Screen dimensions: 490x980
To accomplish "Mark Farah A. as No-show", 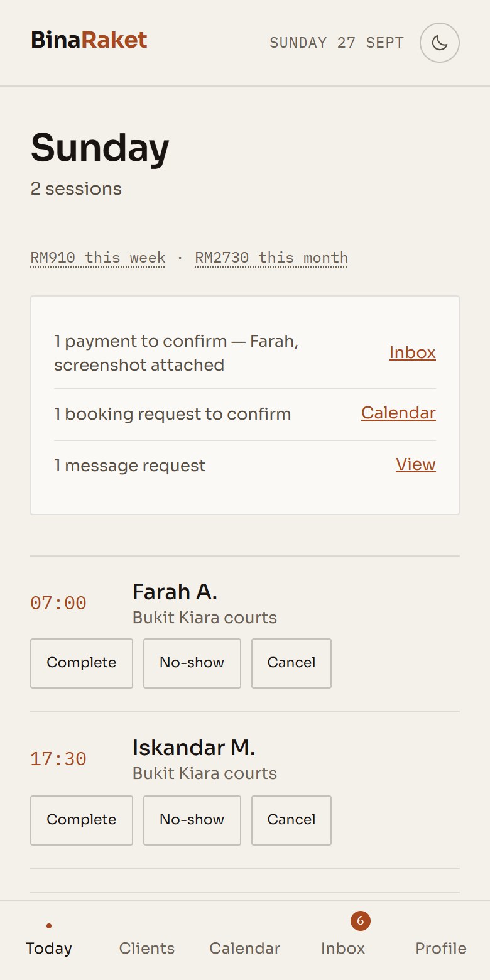I will tap(192, 663).
